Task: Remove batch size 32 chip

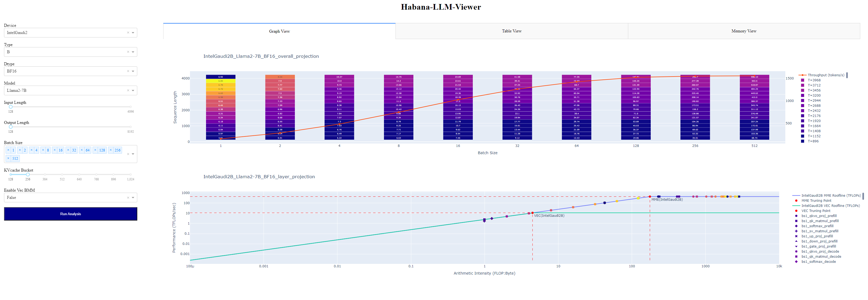Action: (x=68, y=150)
